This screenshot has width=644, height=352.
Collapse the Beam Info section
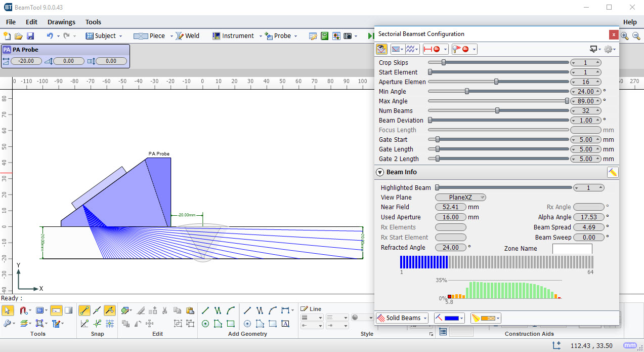pos(380,172)
